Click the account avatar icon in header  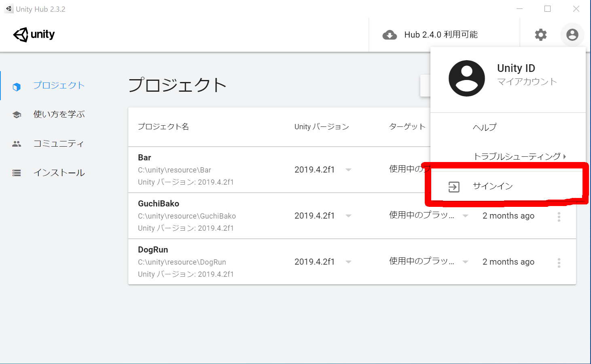pyautogui.click(x=572, y=35)
